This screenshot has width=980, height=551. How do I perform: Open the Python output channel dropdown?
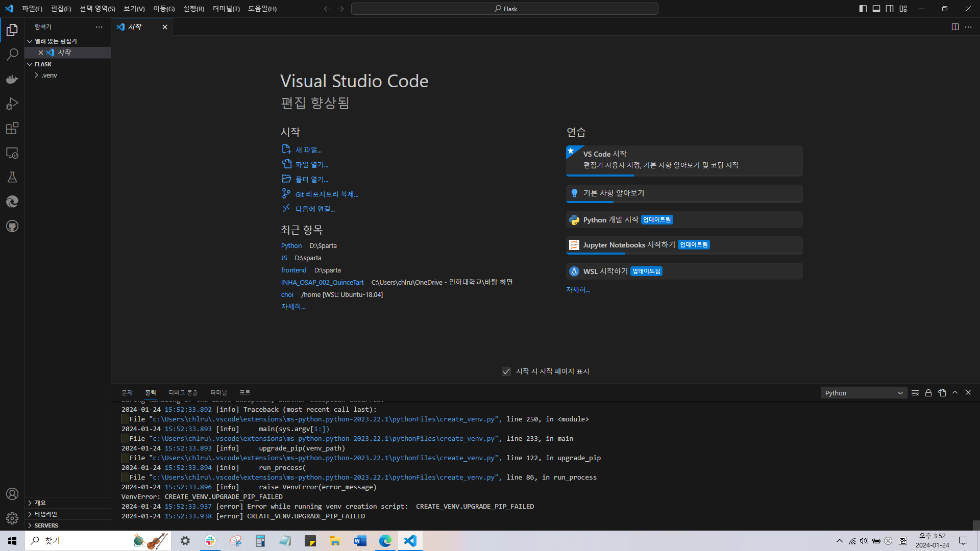[864, 393]
